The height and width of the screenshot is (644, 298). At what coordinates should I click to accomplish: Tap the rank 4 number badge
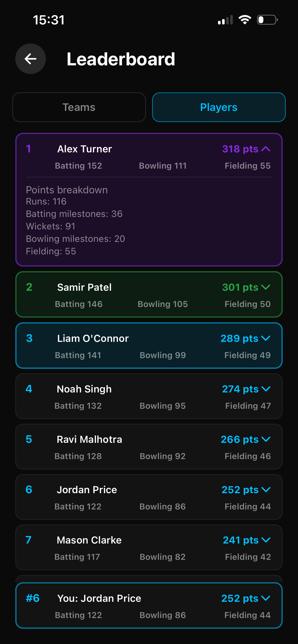point(29,389)
